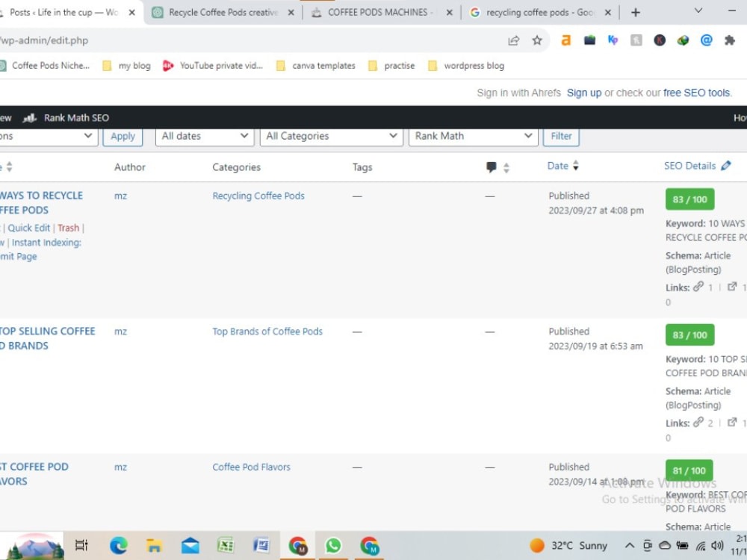Switch to 'Recycle Coffee Pods creative' tab
This screenshot has width=747, height=560.
pyautogui.click(x=223, y=13)
